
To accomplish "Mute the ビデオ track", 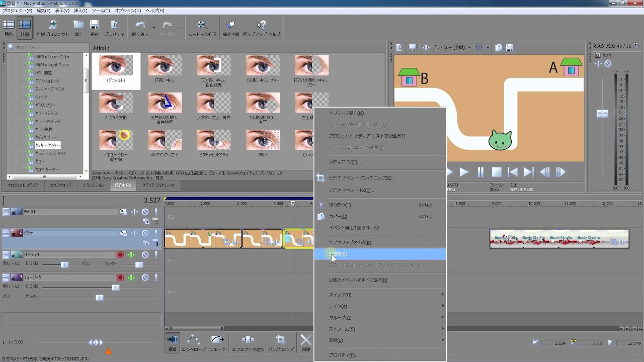I will coord(145,233).
